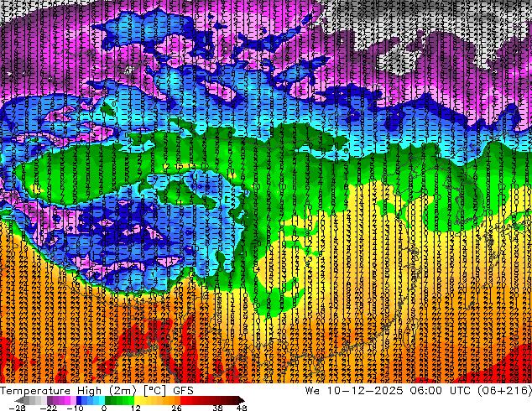
Task: Click the "We 10-12-2025 06:00 UTC (06+216)" timestamp
Action: tap(419, 391)
